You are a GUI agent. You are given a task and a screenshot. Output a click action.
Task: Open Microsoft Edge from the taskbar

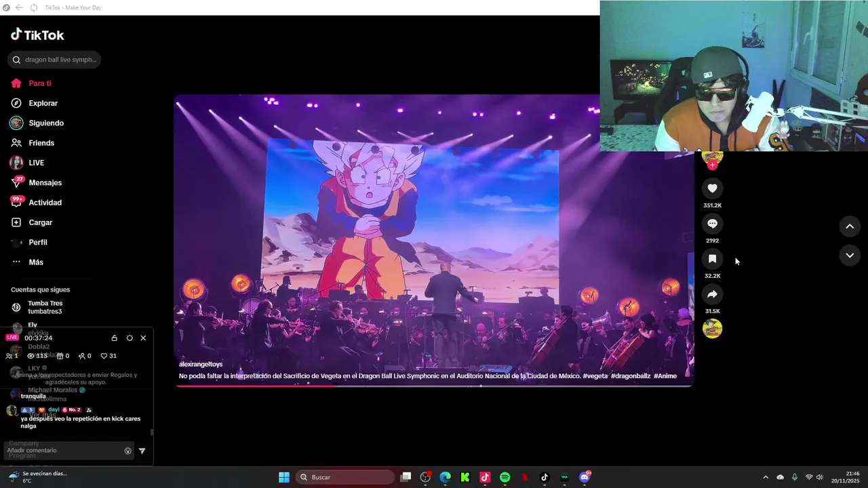point(445,477)
